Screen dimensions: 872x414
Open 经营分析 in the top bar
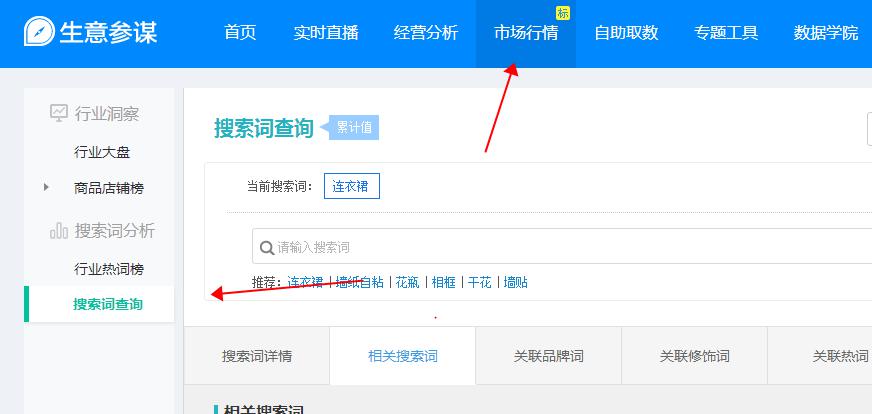[426, 33]
